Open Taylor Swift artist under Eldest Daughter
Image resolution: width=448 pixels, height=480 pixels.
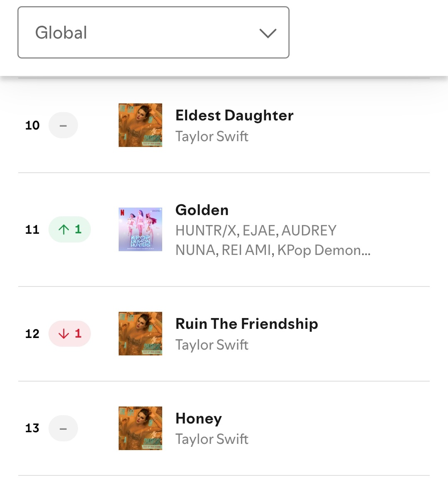[212, 136]
